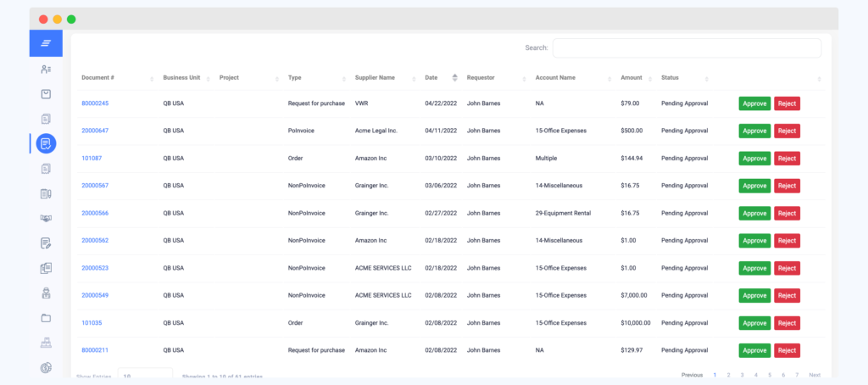868x385 pixels.
Task: Approve document 20000567 from Grainger
Action: coord(754,186)
